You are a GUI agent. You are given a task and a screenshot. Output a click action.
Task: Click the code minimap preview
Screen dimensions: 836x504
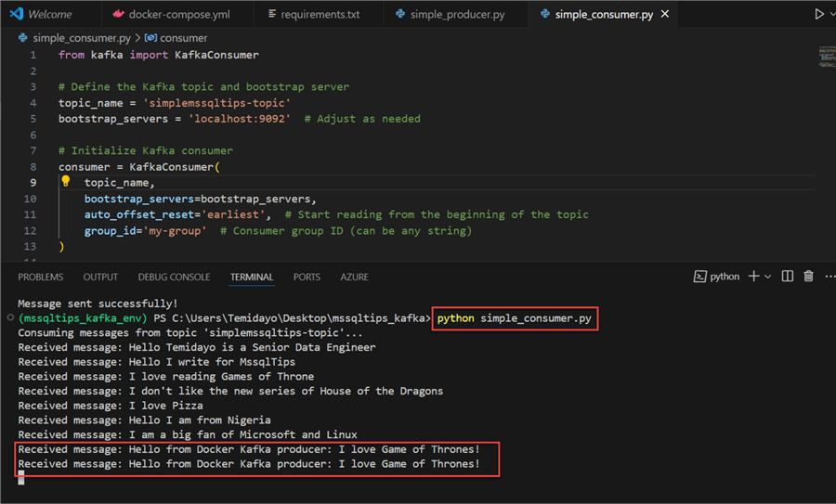point(825,56)
